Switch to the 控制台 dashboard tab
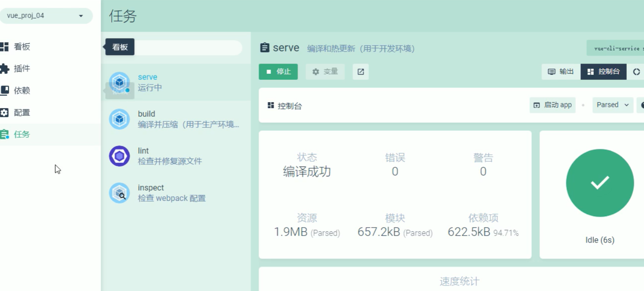The height and width of the screenshot is (291, 644). [604, 72]
